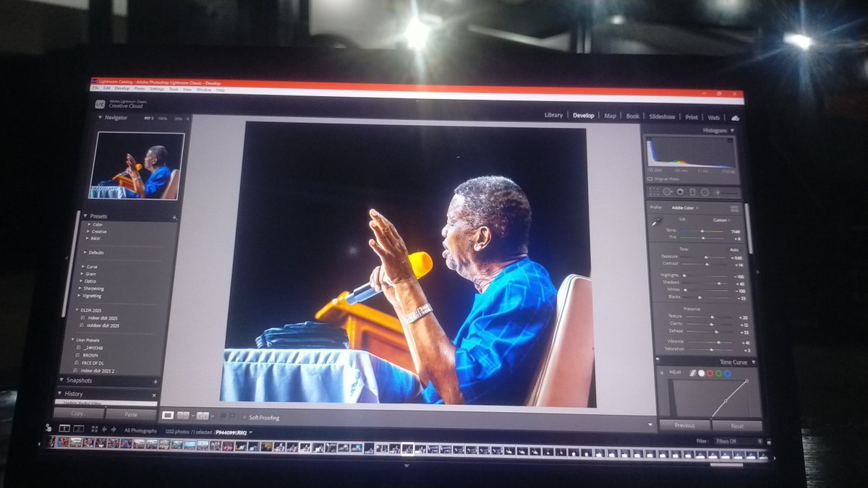This screenshot has width=868, height=488.
Task: Expand the Defaults presets group
Action: (85, 252)
